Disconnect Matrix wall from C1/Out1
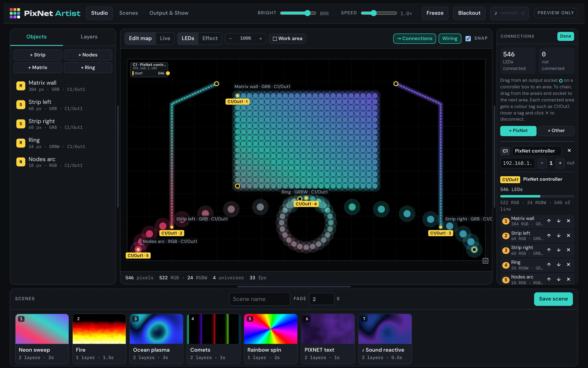The height and width of the screenshot is (368, 588). pyautogui.click(x=568, y=221)
